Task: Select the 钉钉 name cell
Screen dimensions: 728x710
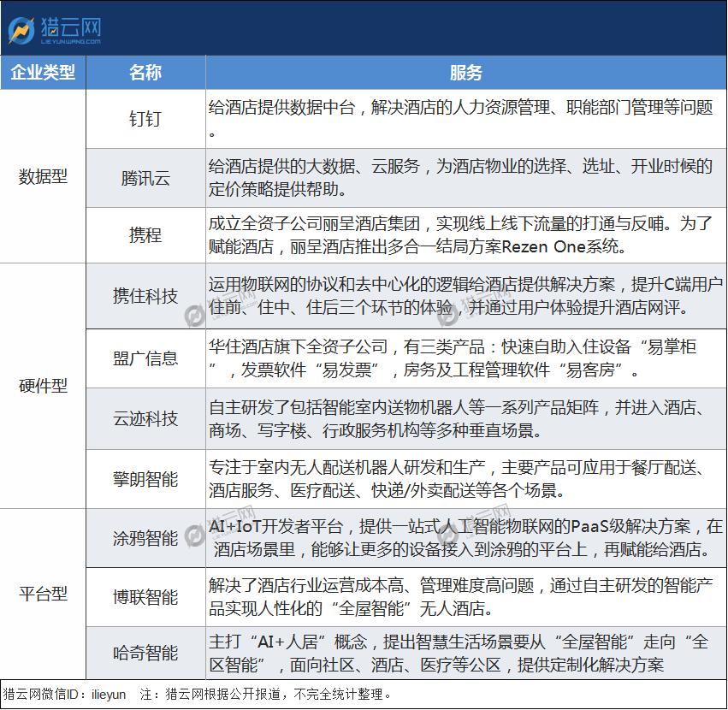Action: coord(145,119)
